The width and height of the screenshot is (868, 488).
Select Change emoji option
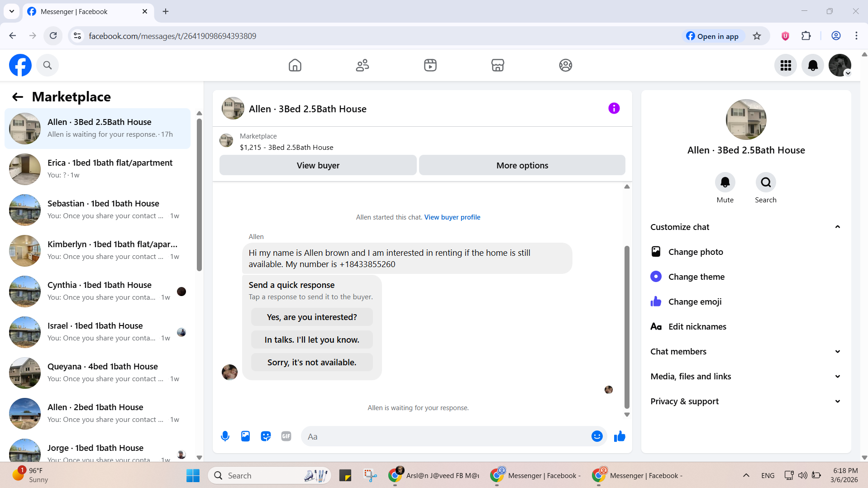746,302
